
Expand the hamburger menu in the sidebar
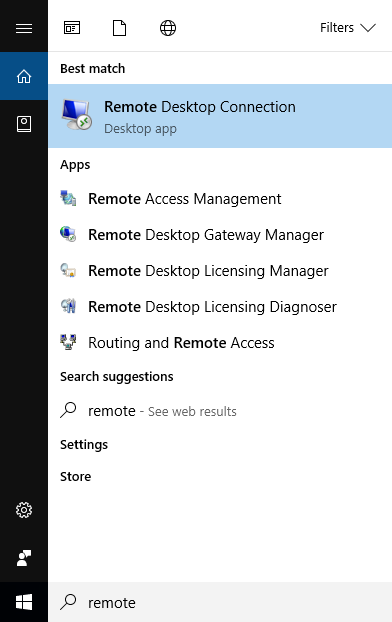pos(24,28)
